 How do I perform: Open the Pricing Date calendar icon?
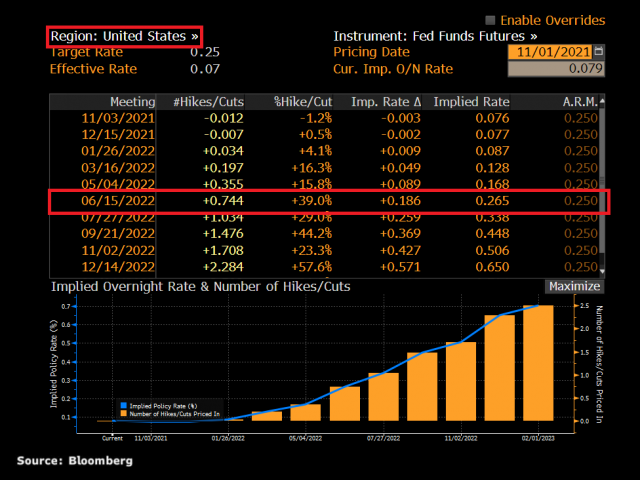599,52
